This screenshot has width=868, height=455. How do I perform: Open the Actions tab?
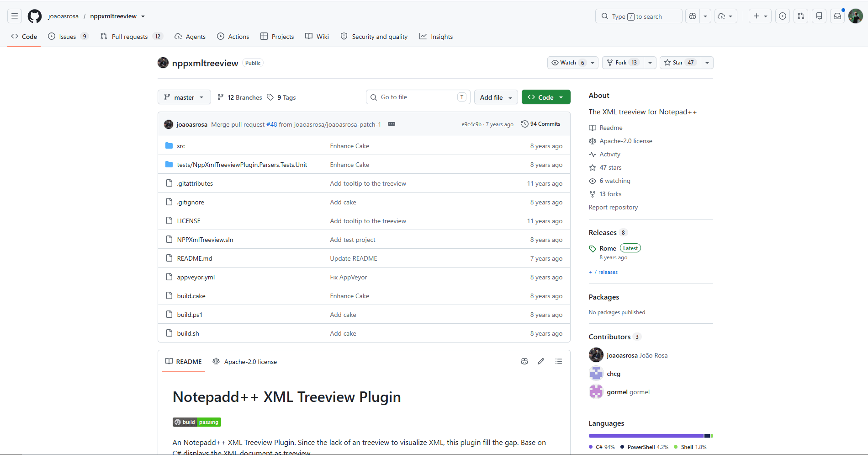point(233,37)
